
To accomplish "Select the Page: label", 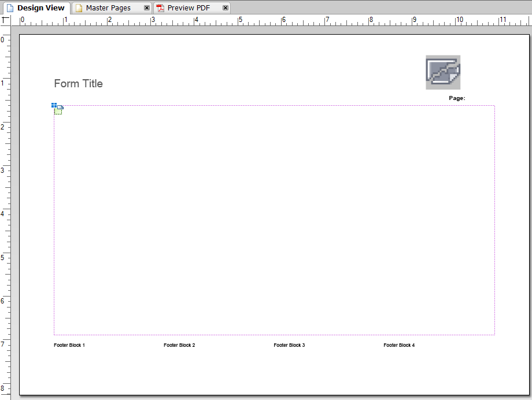I will click(x=457, y=98).
